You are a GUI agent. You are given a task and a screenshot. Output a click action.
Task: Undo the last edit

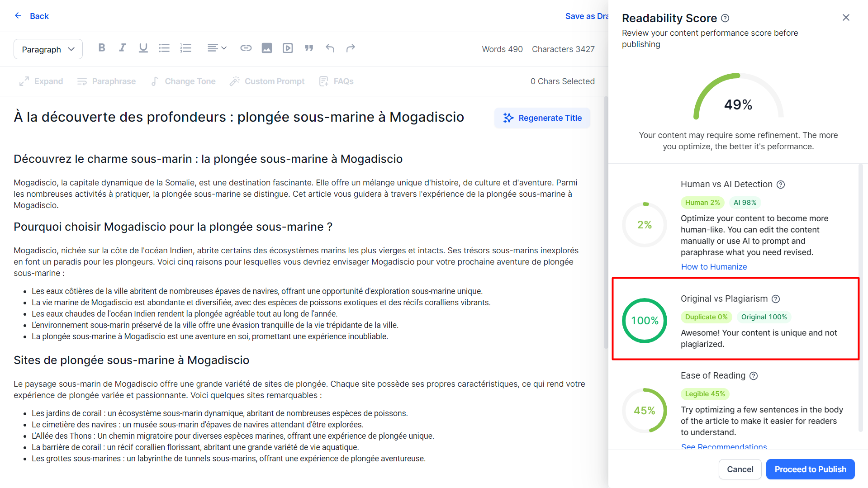coord(330,48)
